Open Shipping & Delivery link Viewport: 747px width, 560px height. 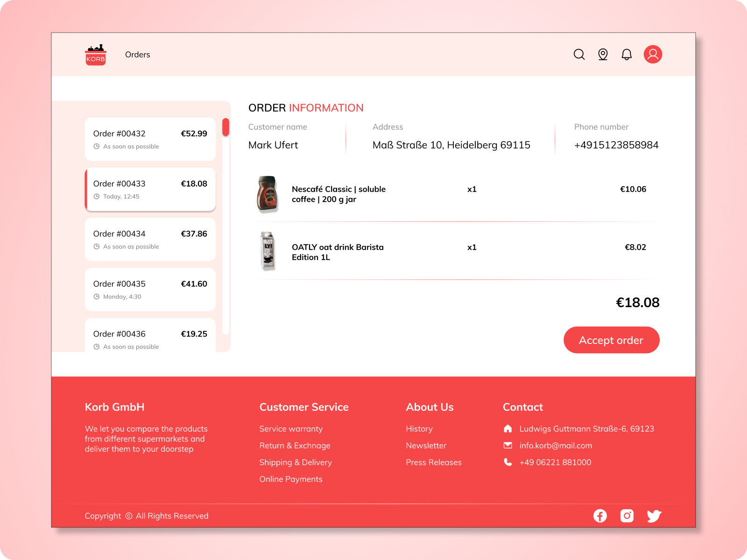(296, 462)
